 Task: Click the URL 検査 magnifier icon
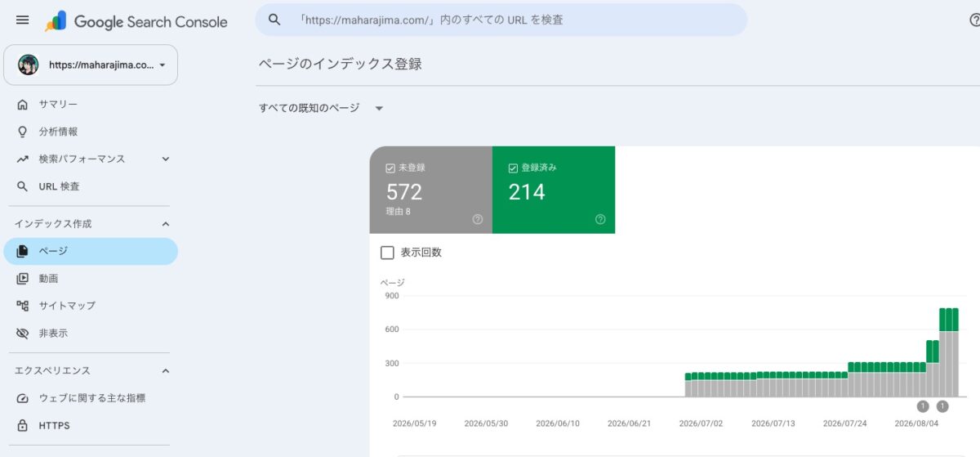pyautogui.click(x=22, y=186)
